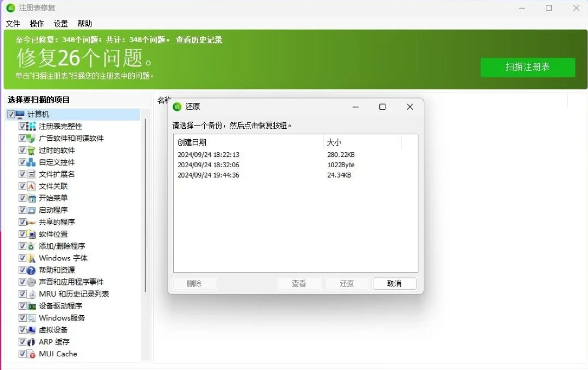Click the 注册表完整性 icon in the sidebar
The height and width of the screenshot is (370, 588).
point(31,126)
